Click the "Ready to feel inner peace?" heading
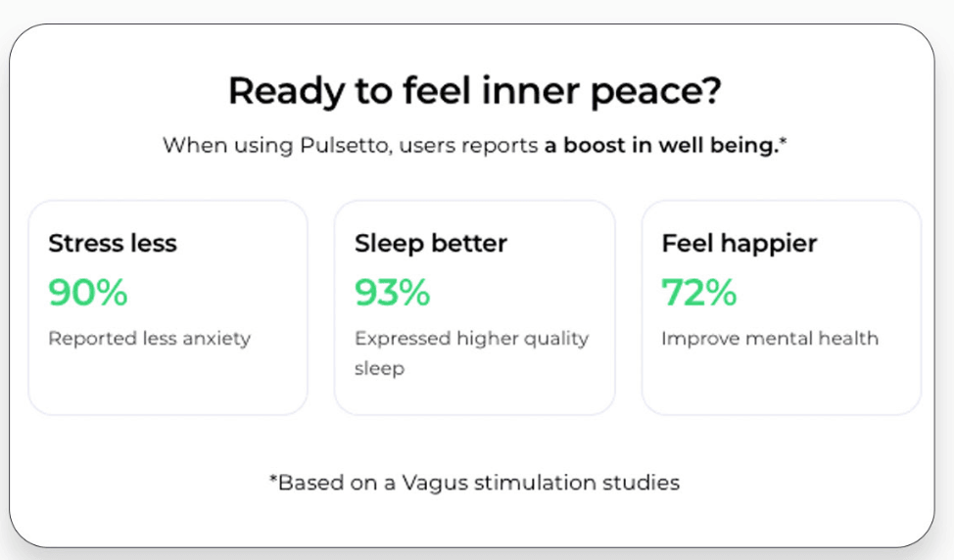 click(x=475, y=91)
